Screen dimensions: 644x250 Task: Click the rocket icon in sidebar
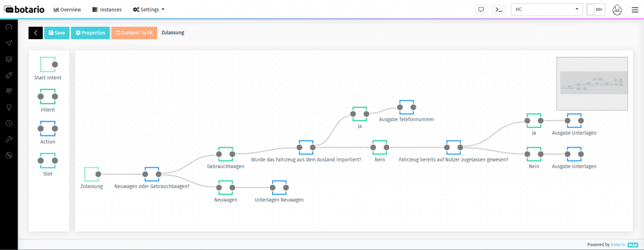(9, 75)
